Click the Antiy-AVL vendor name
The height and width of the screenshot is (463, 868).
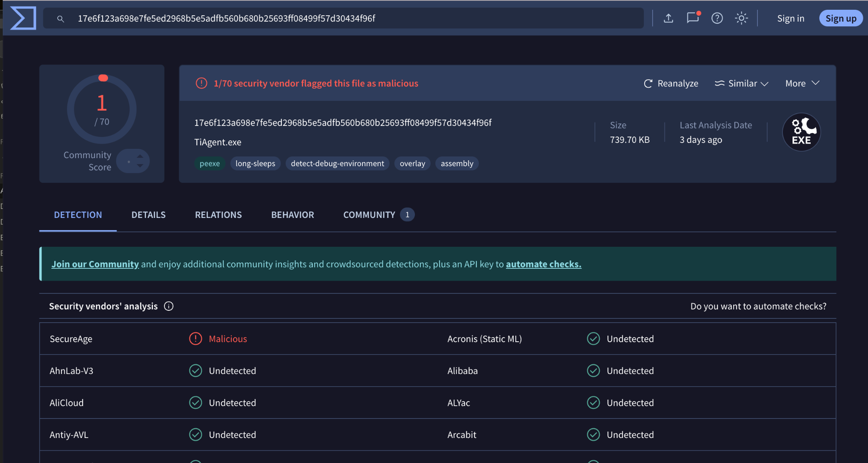coord(69,435)
